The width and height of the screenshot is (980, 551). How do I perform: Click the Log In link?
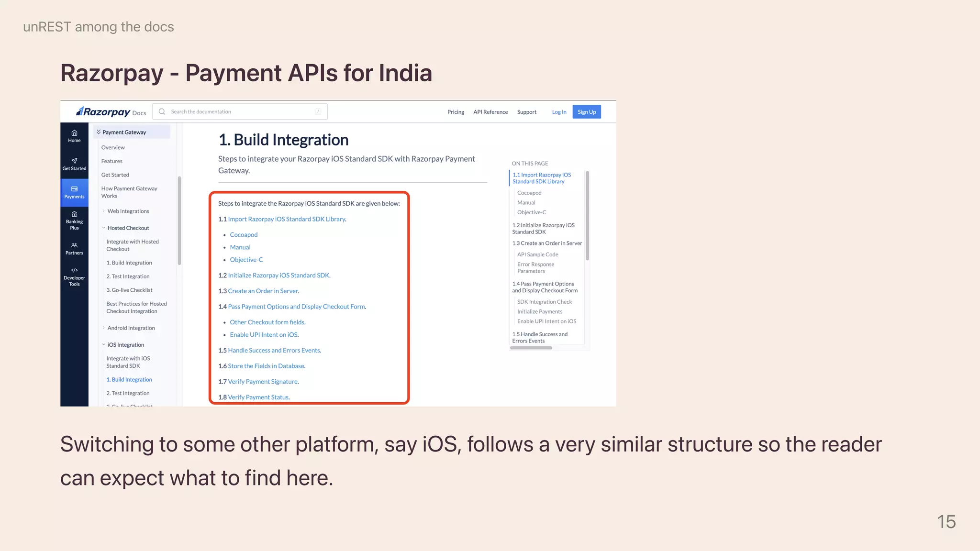[559, 112]
